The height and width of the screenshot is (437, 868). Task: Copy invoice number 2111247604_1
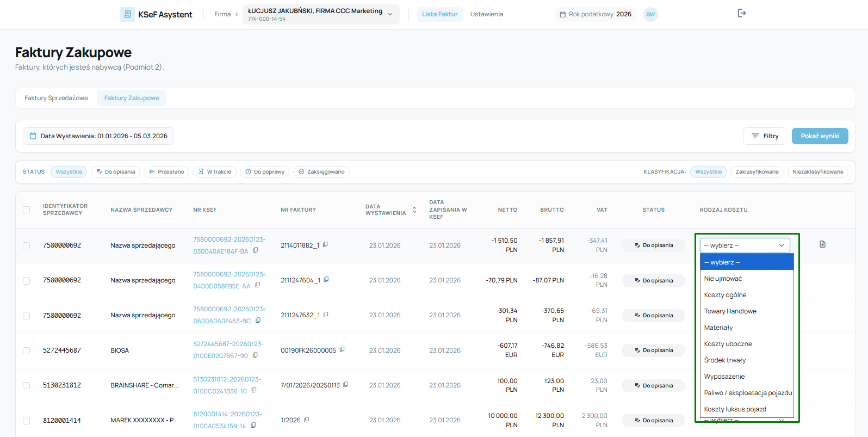(326, 280)
